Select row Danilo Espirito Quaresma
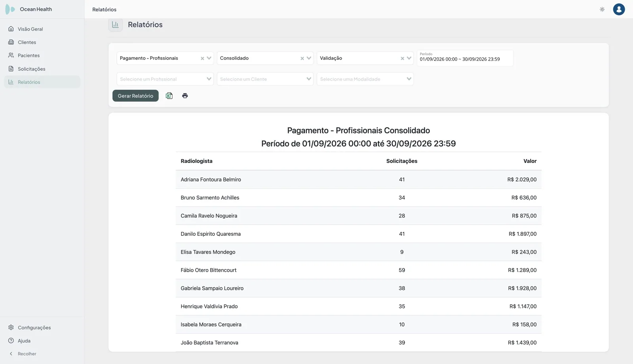The image size is (633, 364). pos(358,234)
